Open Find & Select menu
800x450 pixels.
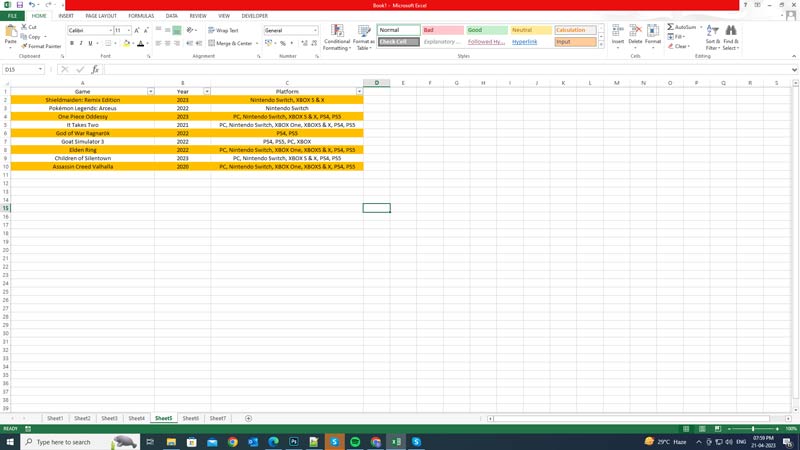pyautogui.click(x=731, y=37)
